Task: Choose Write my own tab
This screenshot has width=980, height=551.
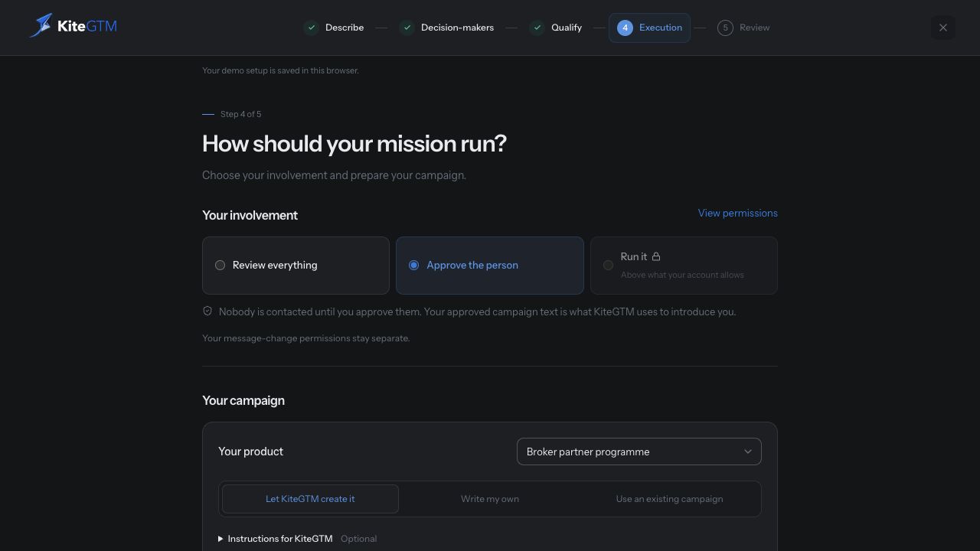Action: click(490, 499)
